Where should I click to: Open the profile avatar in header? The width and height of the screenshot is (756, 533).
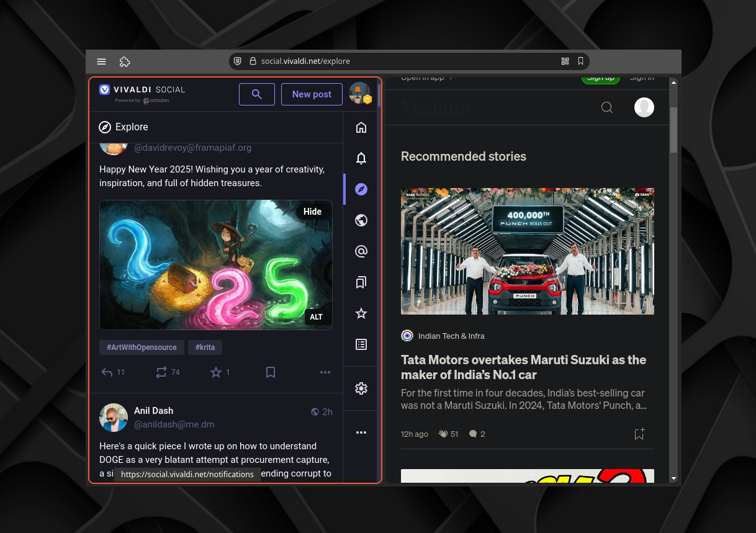tap(360, 93)
